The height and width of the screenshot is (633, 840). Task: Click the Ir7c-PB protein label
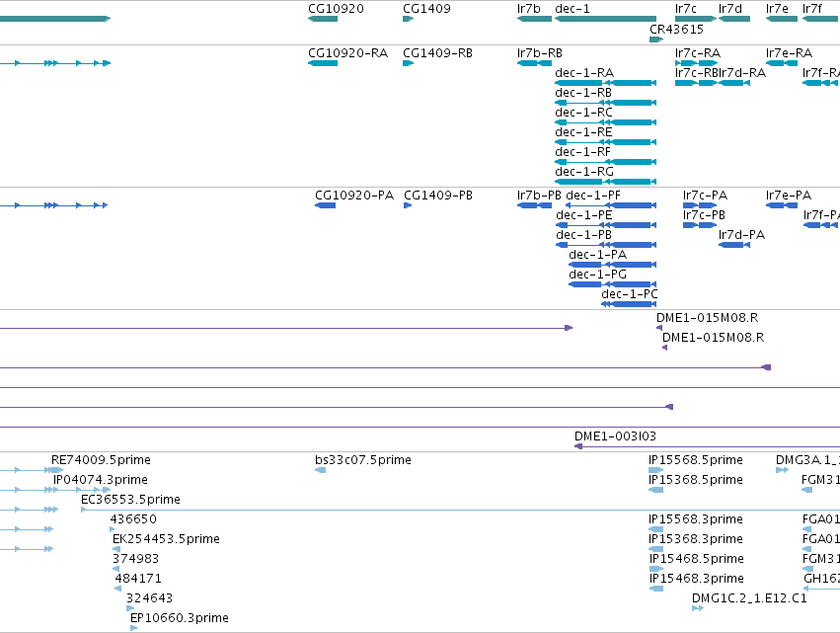(x=704, y=215)
